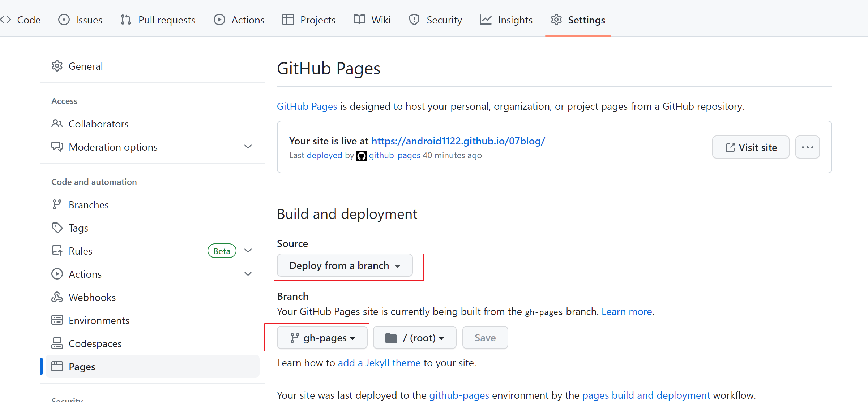The width and height of the screenshot is (868, 402).
Task: Open the gh-pages branch selector
Action: 322,338
